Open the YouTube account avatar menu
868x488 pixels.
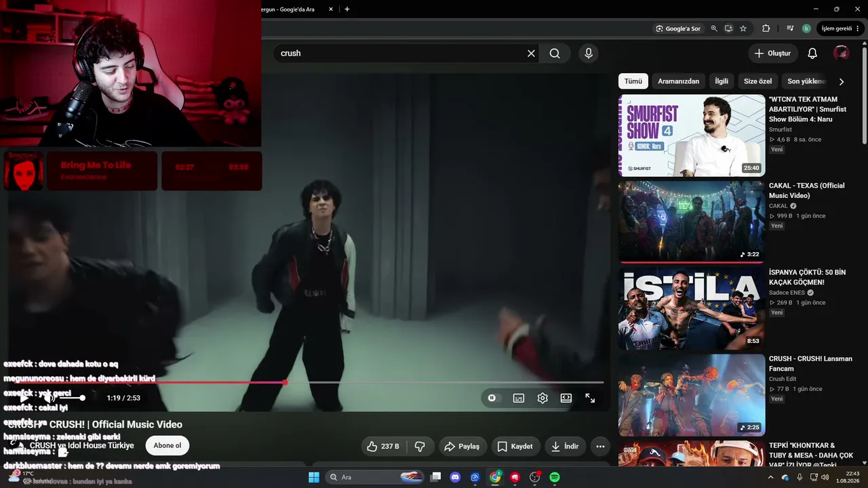(841, 54)
